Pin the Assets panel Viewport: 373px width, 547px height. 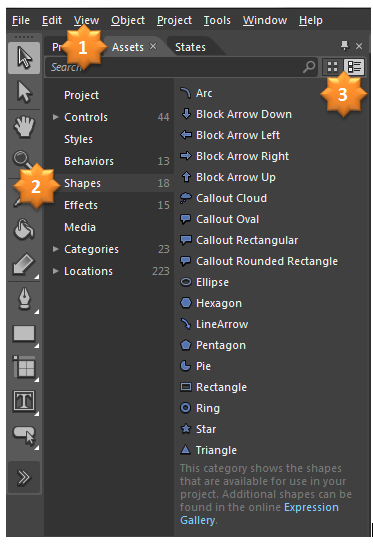click(x=344, y=45)
